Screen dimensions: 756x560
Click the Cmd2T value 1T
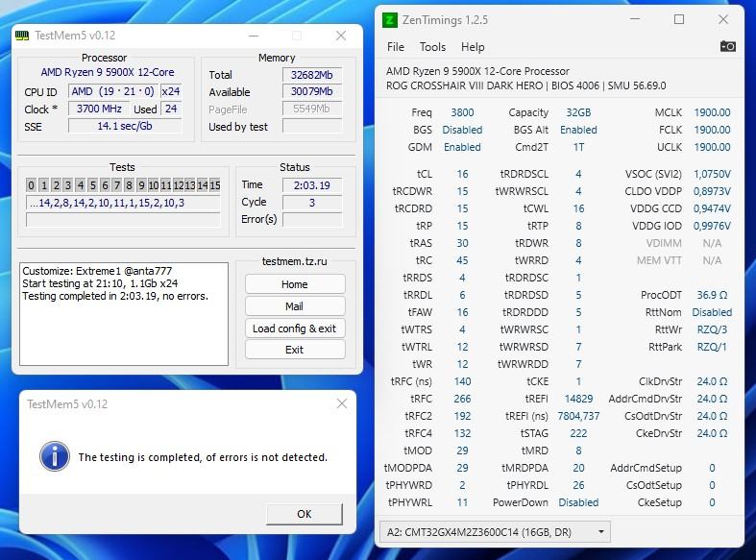point(578,147)
